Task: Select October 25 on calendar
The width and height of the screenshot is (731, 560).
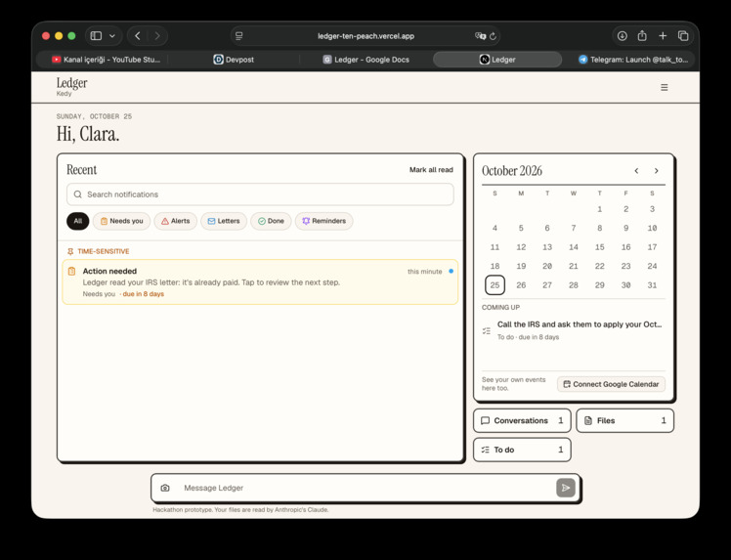Action: click(x=494, y=285)
